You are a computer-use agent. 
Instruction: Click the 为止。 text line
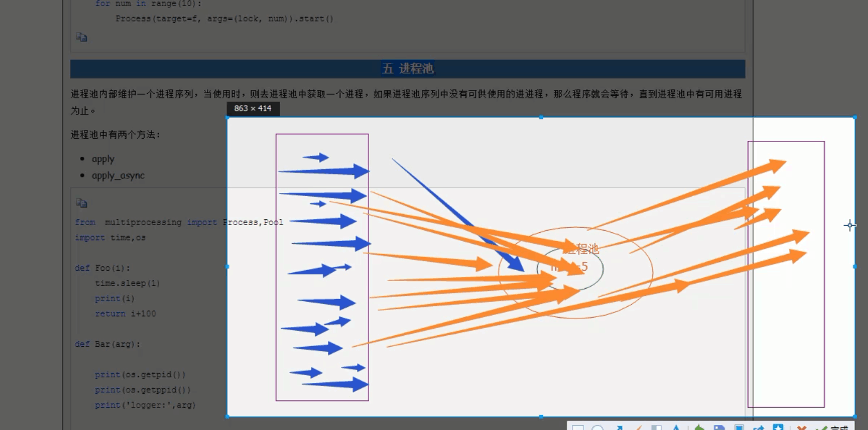pyautogui.click(x=83, y=111)
